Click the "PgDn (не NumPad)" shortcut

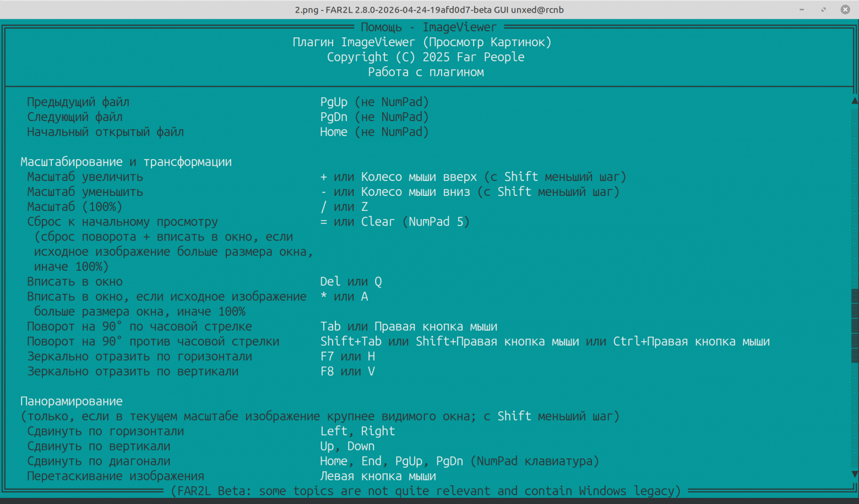374,117
